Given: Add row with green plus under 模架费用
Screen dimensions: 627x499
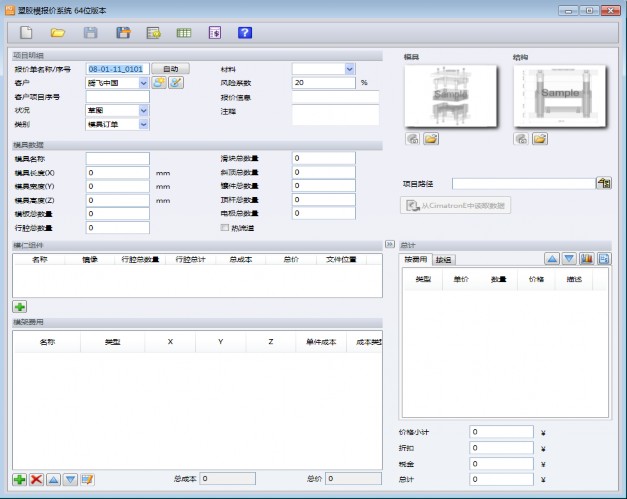Looking at the screenshot, I should (x=20, y=480).
